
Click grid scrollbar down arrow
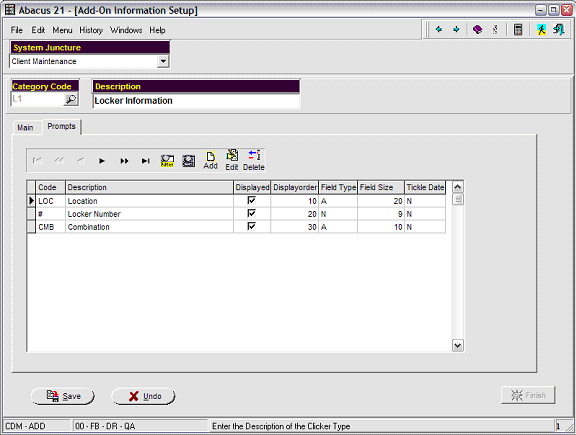(457, 345)
